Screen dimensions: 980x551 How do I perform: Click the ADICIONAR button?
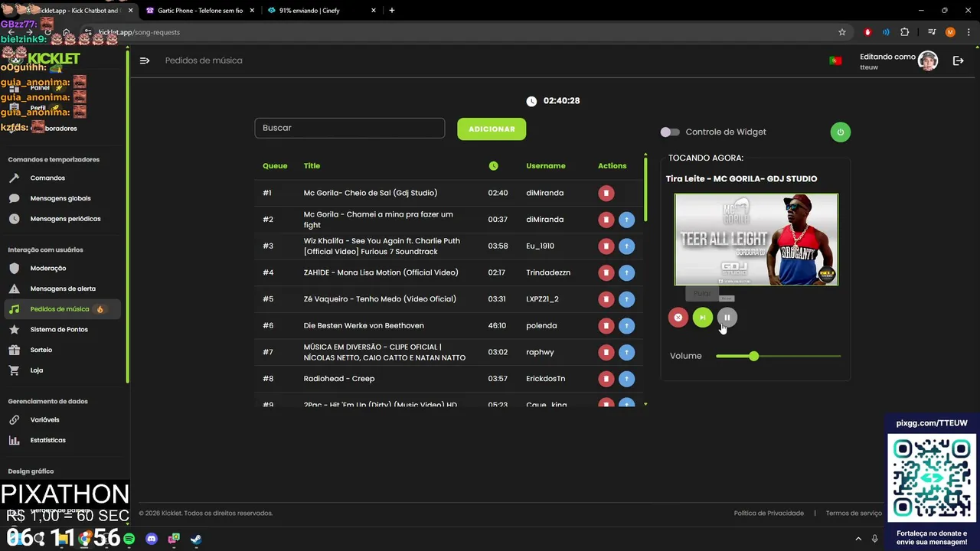(492, 129)
